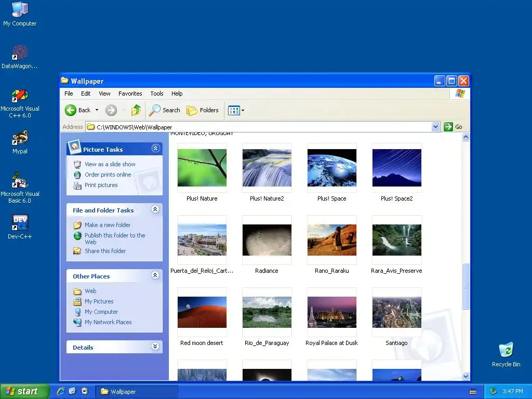Click the on-screen keyboard tray icon
This screenshot has height=399, width=532.
[x=472, y=392]
